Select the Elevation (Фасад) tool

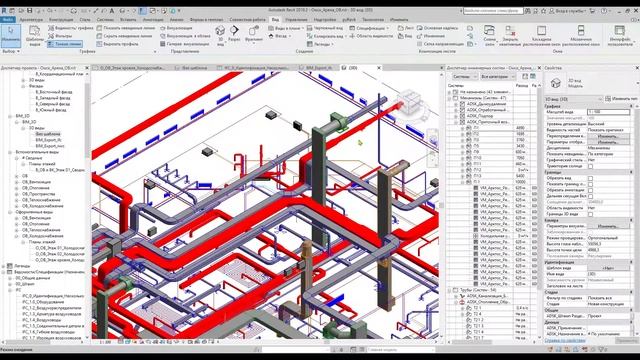(x=280, y=36)
